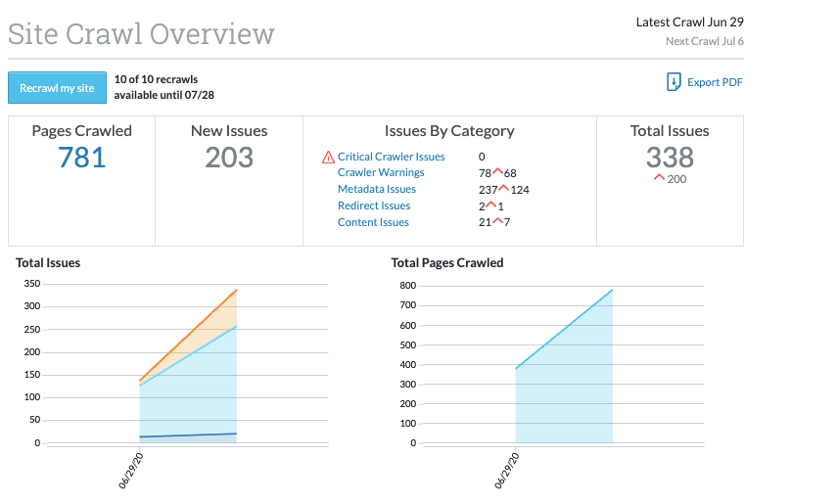The image size is (837, 504).
Task: Click the 338 Total Issues number
Action: click(x=670, y=157)
